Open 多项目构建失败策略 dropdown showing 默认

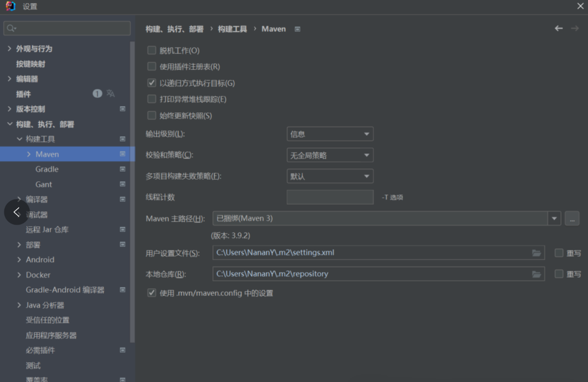pos(330,176)
